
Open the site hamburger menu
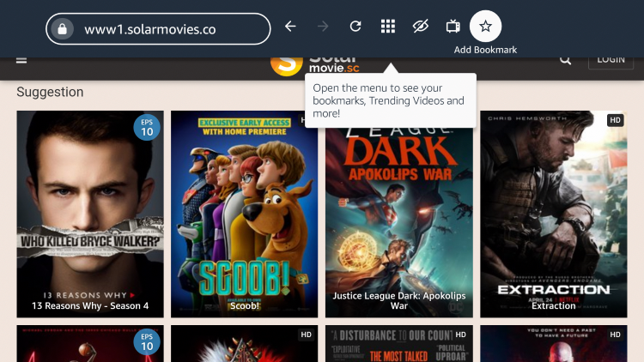tap(21, 60)
